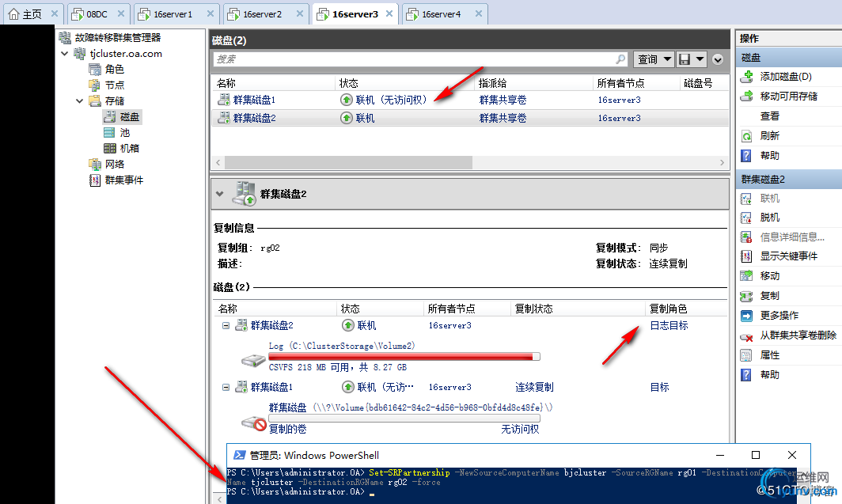
Task: Select 磁盘 icon in the tree
Action: pos(109,116)
